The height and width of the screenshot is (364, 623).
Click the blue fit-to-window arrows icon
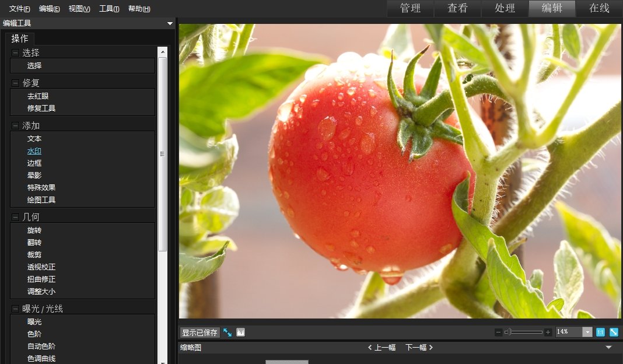[x=227, y=332]
